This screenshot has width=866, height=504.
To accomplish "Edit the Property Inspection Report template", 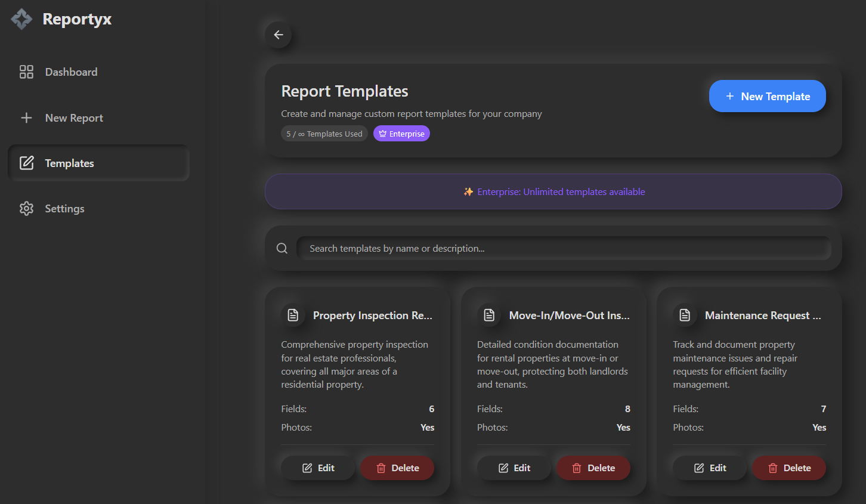I will (x=318, y=468).
